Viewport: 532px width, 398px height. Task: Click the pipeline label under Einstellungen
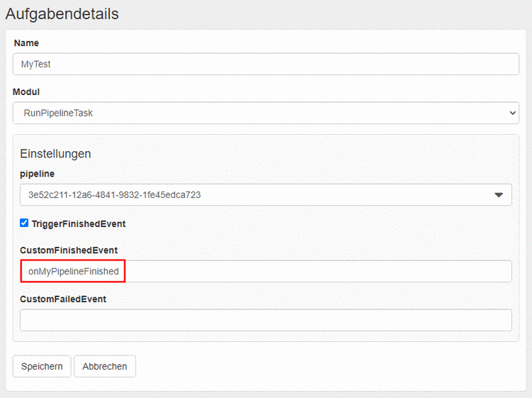[37, 173]
